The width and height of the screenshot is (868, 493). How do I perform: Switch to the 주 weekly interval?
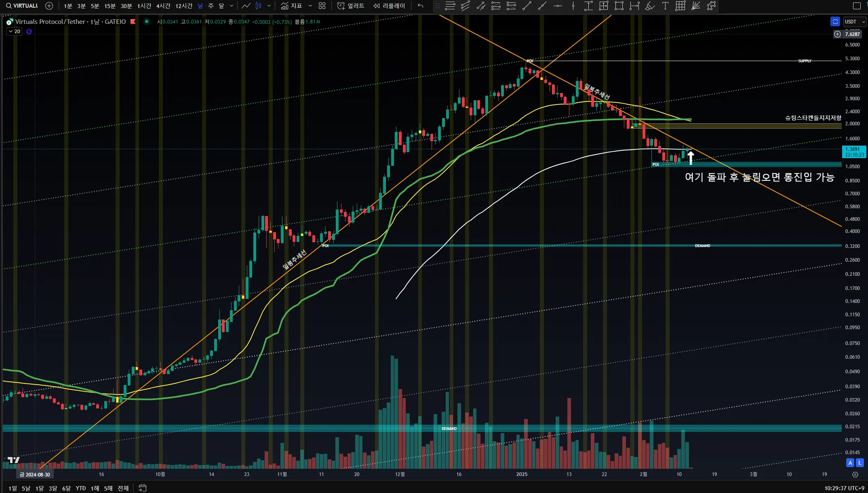pyautogui.click(x=211, y=6)
